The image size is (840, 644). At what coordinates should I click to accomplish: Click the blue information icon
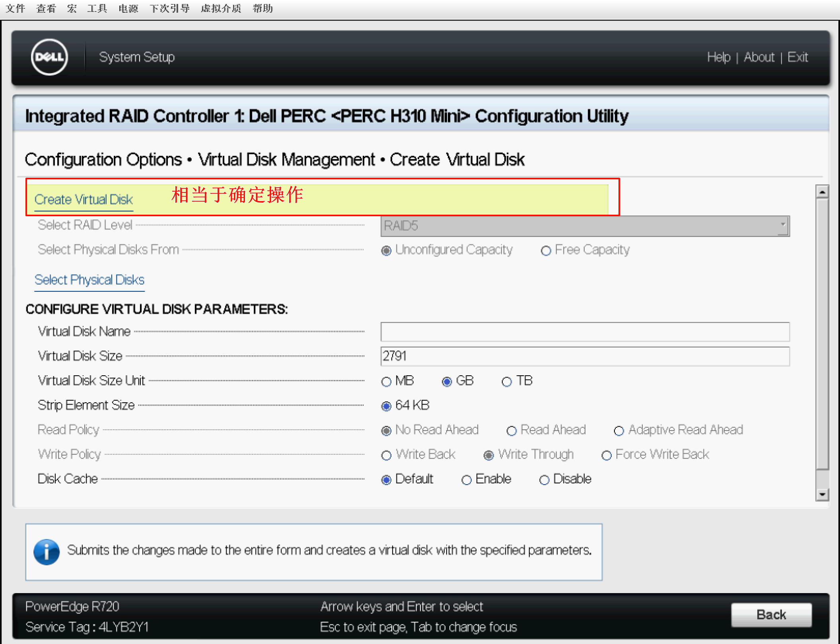47,552
